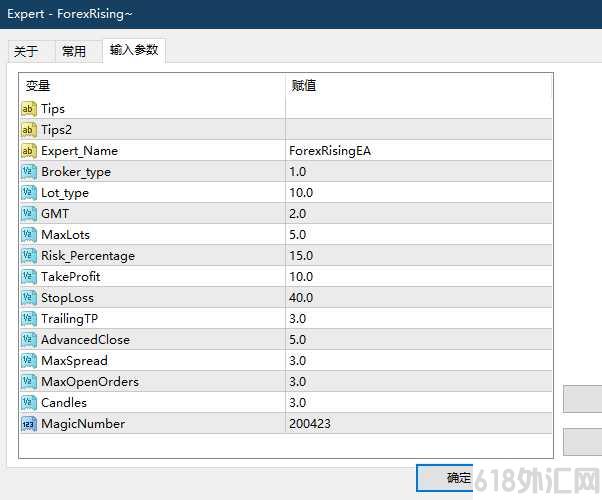Click the MaxOpenOrders variable name
The height and width of the screenshot is (500, 602).
(x=90, y=382)
